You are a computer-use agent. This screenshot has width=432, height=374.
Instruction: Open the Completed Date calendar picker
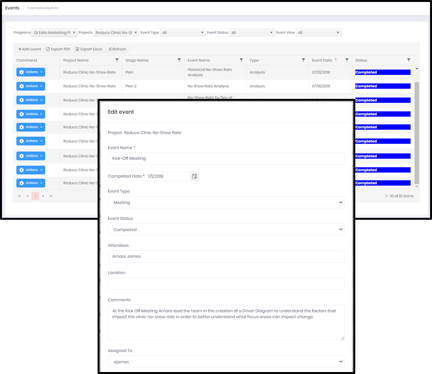click(194, 176)
